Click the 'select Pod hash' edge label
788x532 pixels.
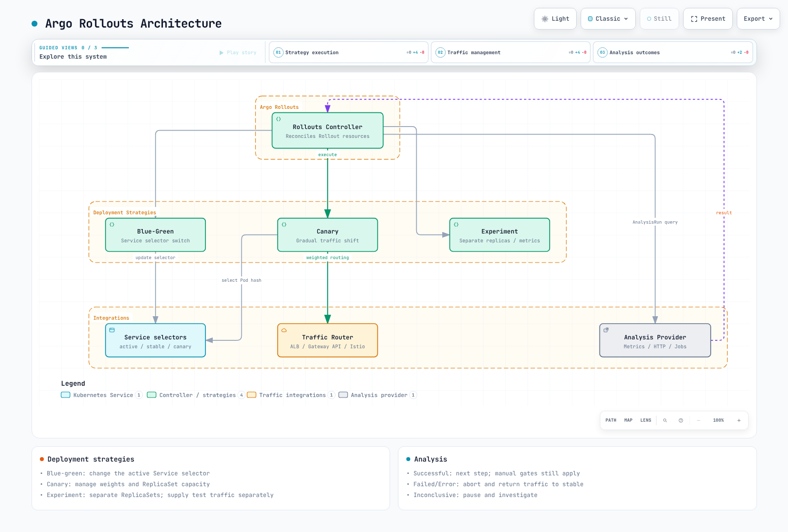pyautogui.click(x=241, y=280)
